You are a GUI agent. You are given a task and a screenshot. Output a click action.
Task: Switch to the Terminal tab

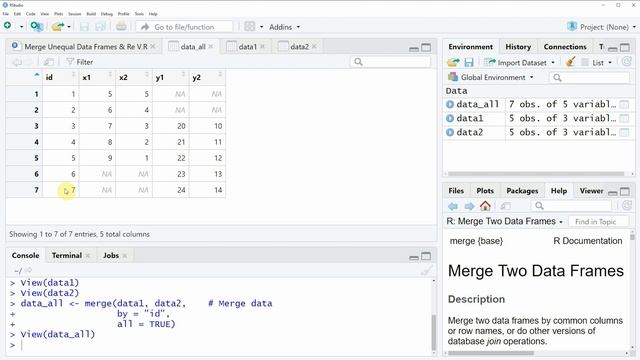coord(67,256)
